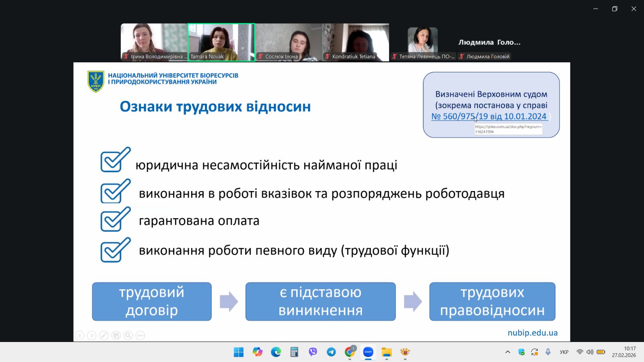Click the nubip.edu.ua website text
The height and width of the screenshot is (362, 644).
533,333
